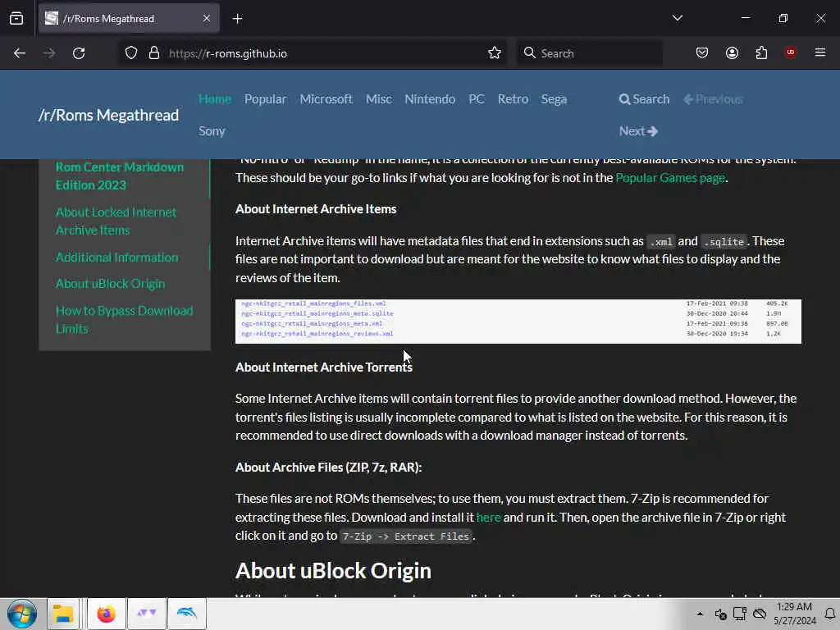Follow the 'here' 7-Zip download link
840x630 pixels.
point(489,517)
